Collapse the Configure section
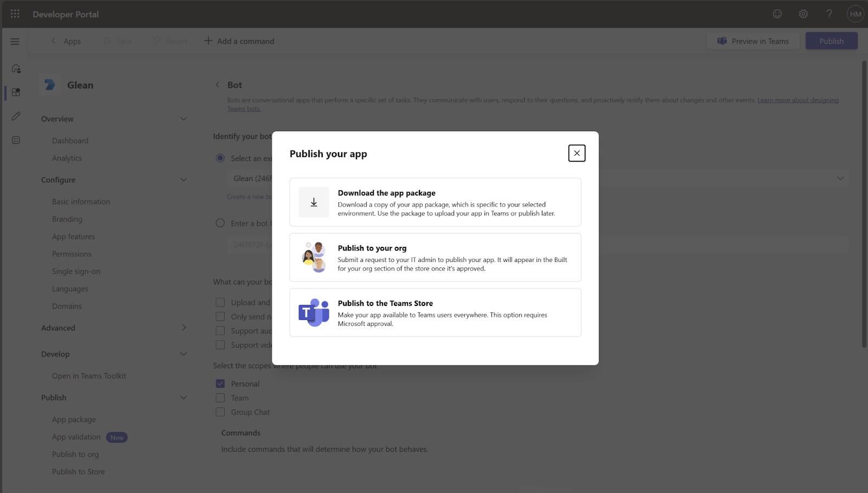868x493 pixels. (x=183, y=180)
